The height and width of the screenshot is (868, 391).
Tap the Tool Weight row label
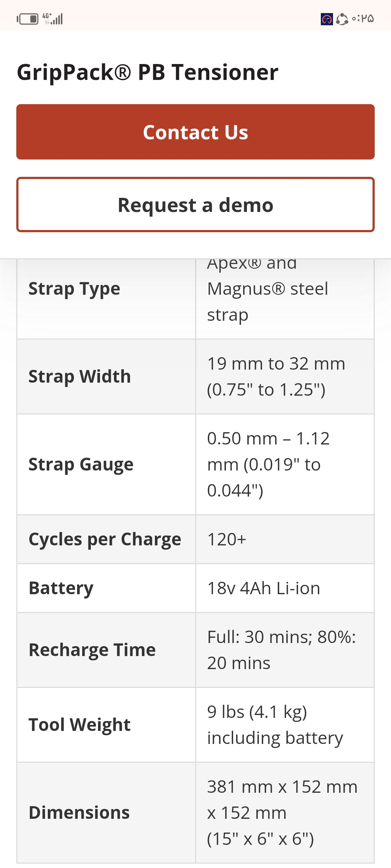pyautogui.click(x=79, y=725)
